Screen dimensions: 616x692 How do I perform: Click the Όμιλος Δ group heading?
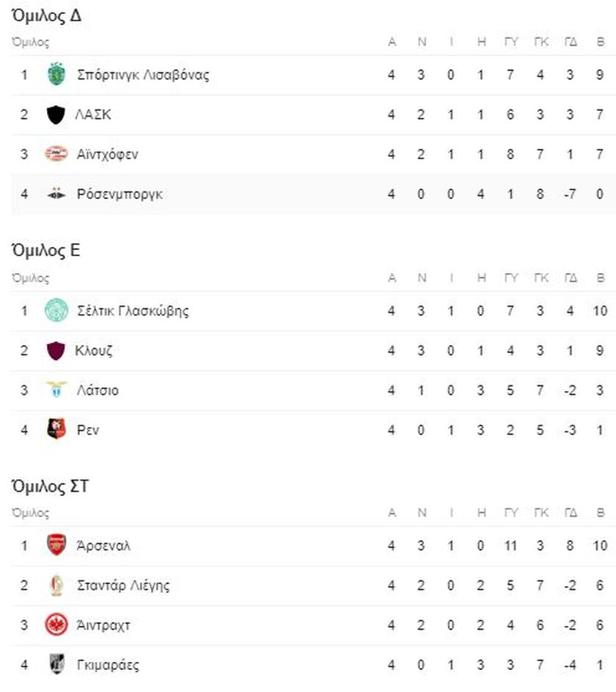click(46, 16)
